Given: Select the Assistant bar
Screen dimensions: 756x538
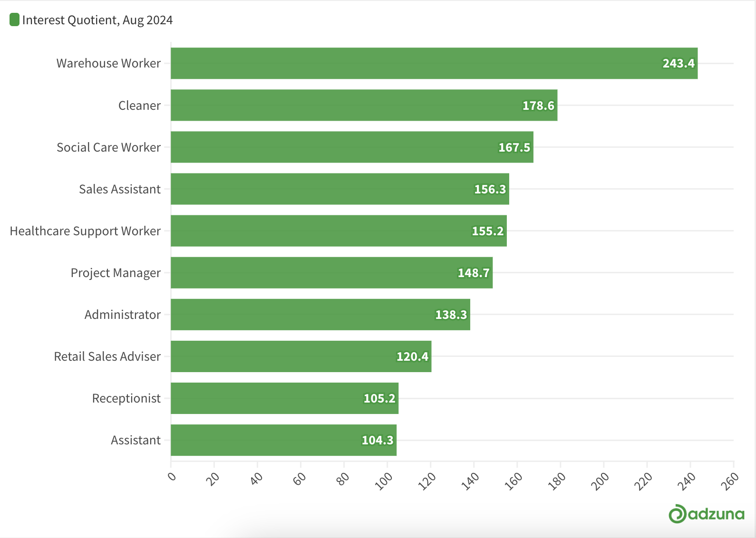Looking at the screenshot, I should [x=284, y=440].
